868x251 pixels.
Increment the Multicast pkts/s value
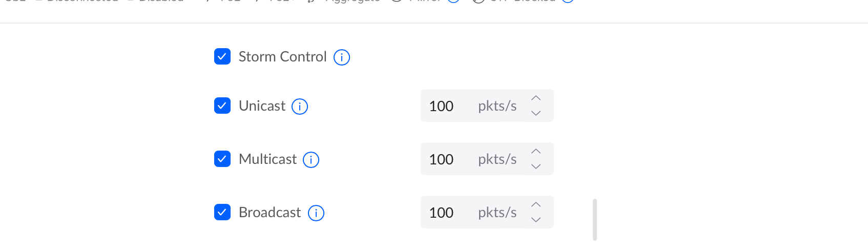[x=536, y=151]
